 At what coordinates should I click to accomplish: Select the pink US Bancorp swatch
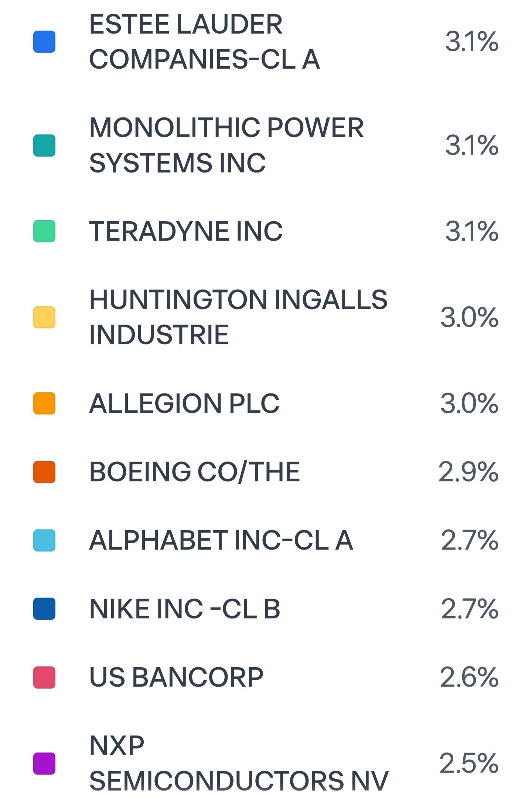44,678
